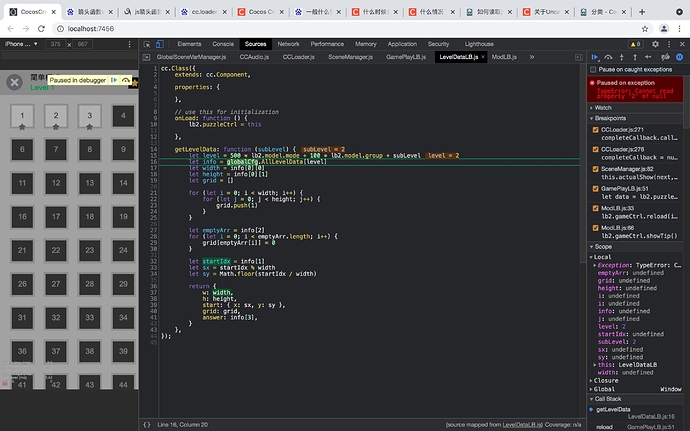Resume script execution in the paused overlay

(114, 79)
